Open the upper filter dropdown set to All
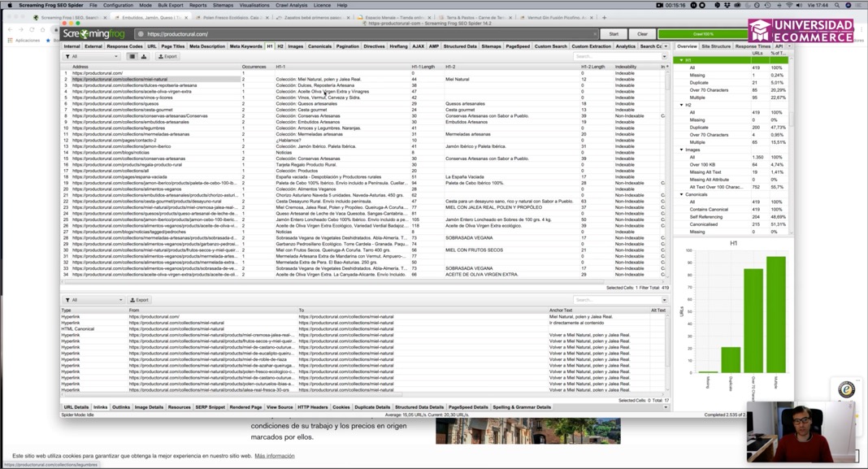The height and width of the screenshot is (469, 868). pos(91,56)
